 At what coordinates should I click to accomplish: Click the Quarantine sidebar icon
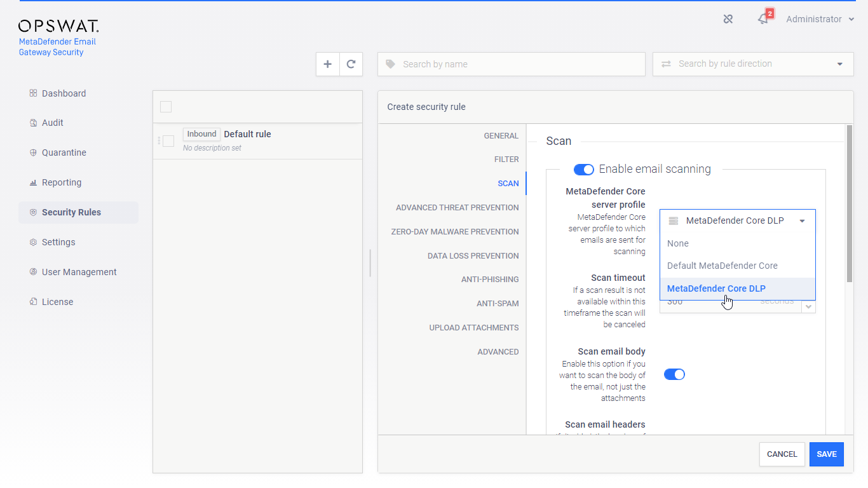click(34, 152)
